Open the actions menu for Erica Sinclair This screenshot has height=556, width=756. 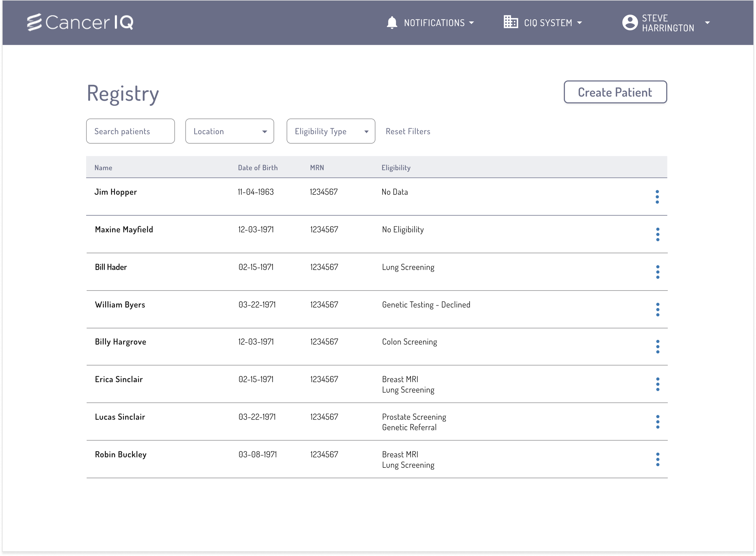tap(657, 384)
